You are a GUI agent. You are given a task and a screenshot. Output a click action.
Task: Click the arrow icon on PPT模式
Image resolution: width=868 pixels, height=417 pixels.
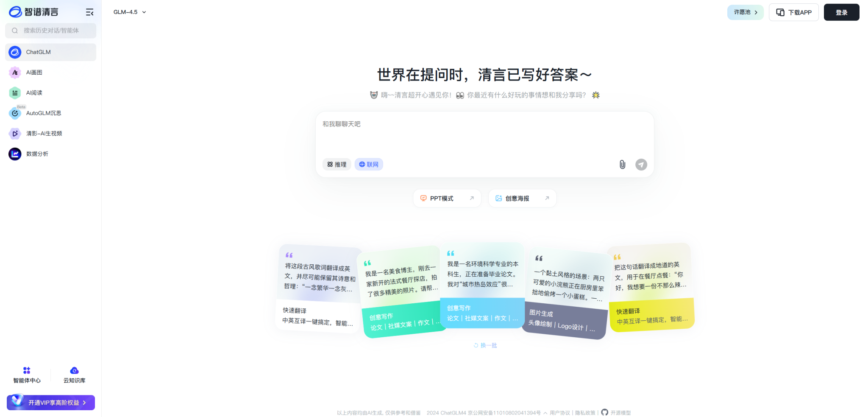(472, 198)
